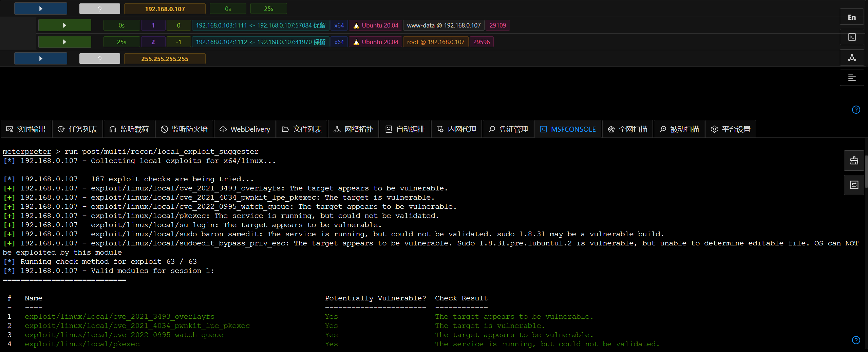Click the console scrollbar on right edge
The image size is (868, 352).
[866, 171]
